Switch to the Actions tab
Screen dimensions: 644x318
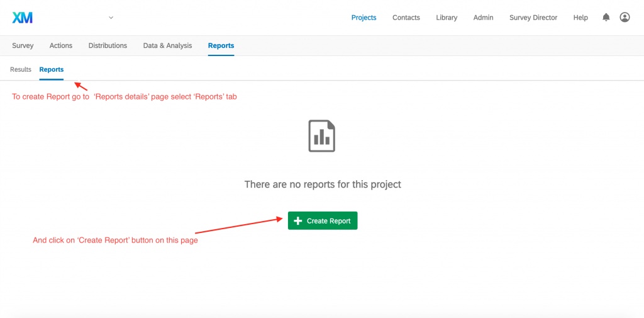(x=61, y=46)
